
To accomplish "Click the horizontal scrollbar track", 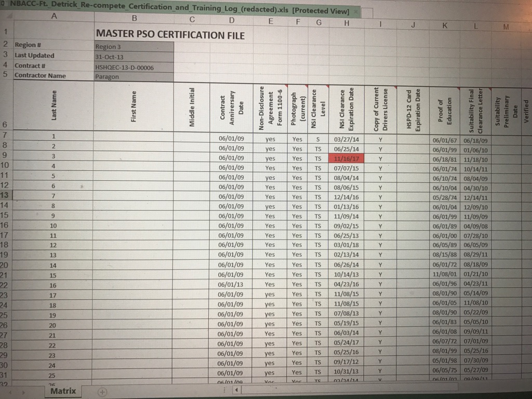I will click(364, 389).
